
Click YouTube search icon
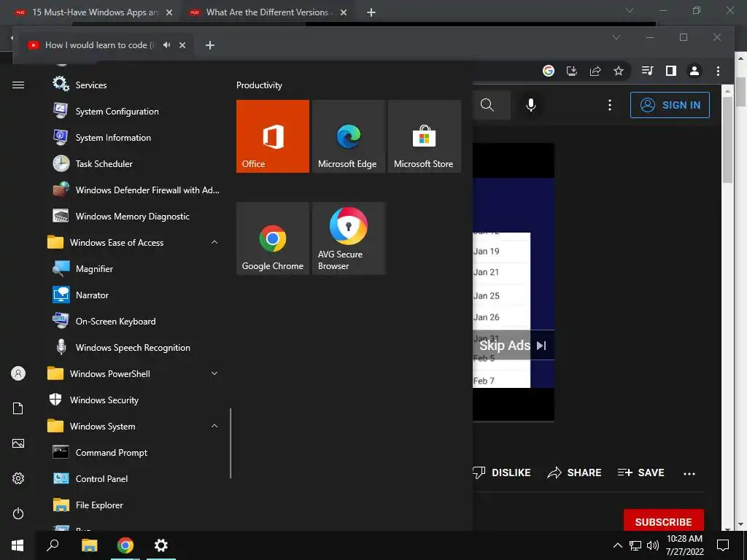[x=487, y=105]
